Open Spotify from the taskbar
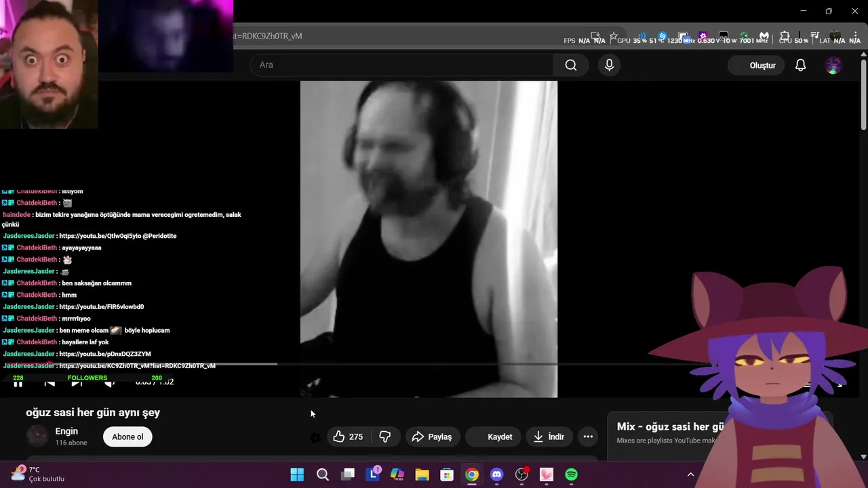The width and height of the screenshot is (868, 488). point(572,474)
